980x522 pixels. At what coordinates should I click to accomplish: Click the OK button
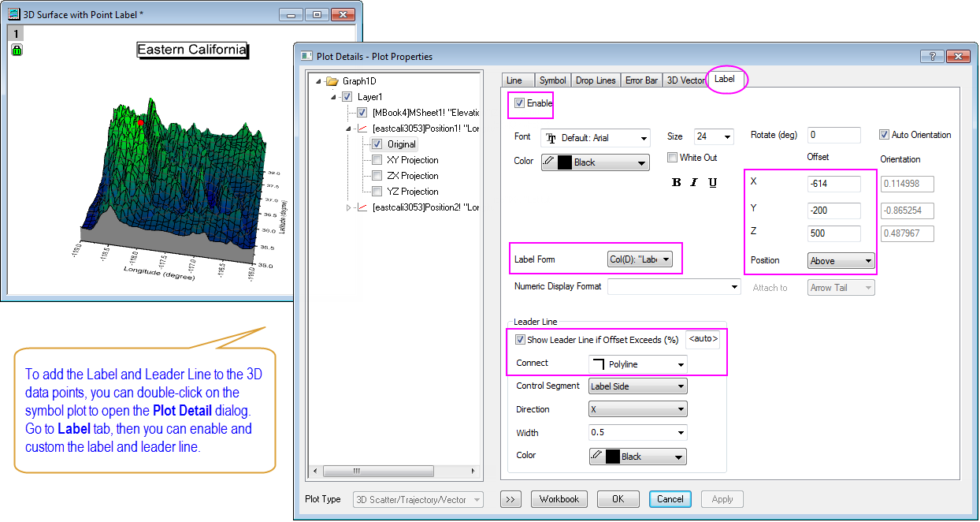pyautogui.click(x=618, y=499)
